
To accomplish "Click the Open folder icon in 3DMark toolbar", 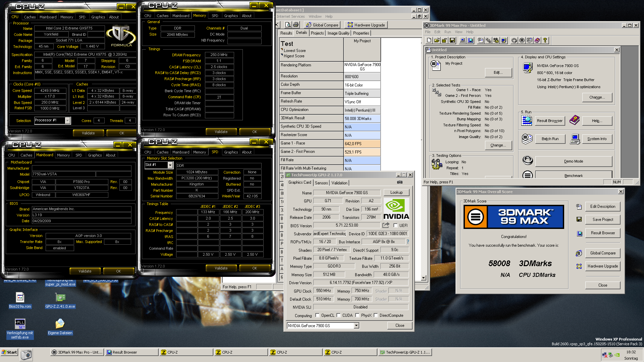I will [437, 41].
